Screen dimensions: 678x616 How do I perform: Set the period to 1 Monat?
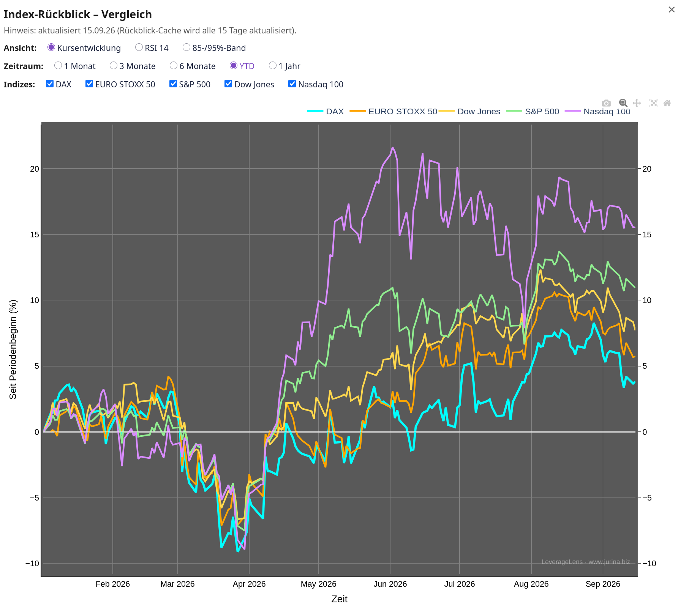(x=58, y=66)
